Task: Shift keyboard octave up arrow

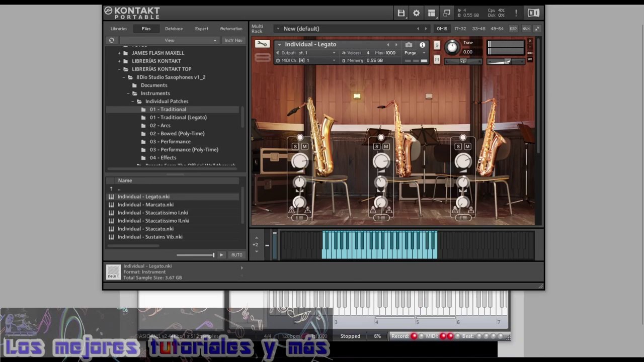Action: tap(256, 238)
